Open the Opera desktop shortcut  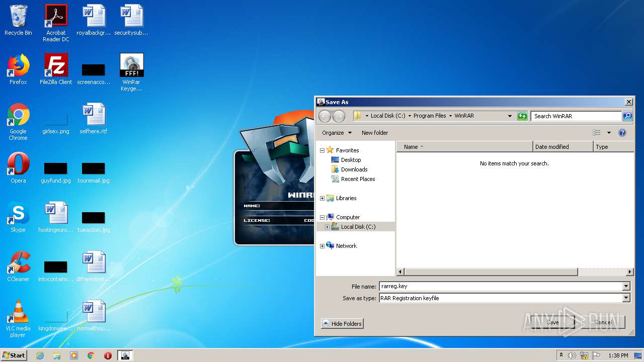(18, 168)
